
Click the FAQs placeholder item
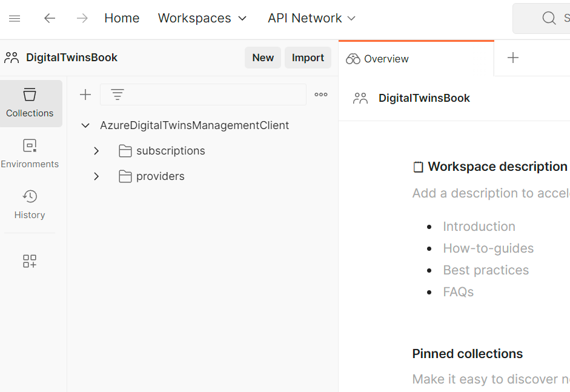coord(458,291)
